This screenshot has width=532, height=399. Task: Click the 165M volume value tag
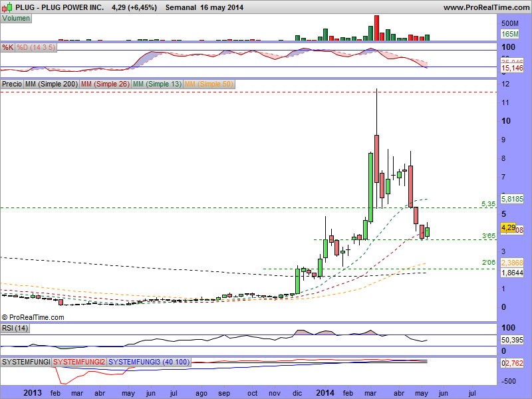[509, 34]
